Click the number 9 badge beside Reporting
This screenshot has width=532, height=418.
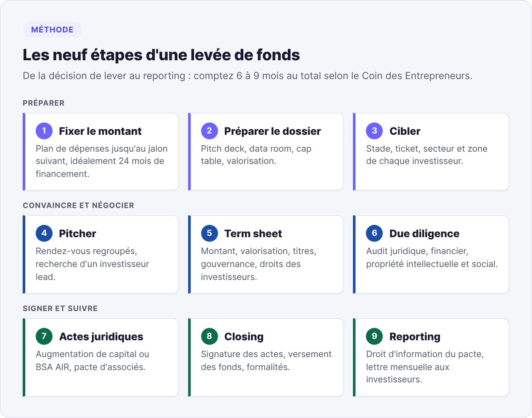[x=374, y=336]
